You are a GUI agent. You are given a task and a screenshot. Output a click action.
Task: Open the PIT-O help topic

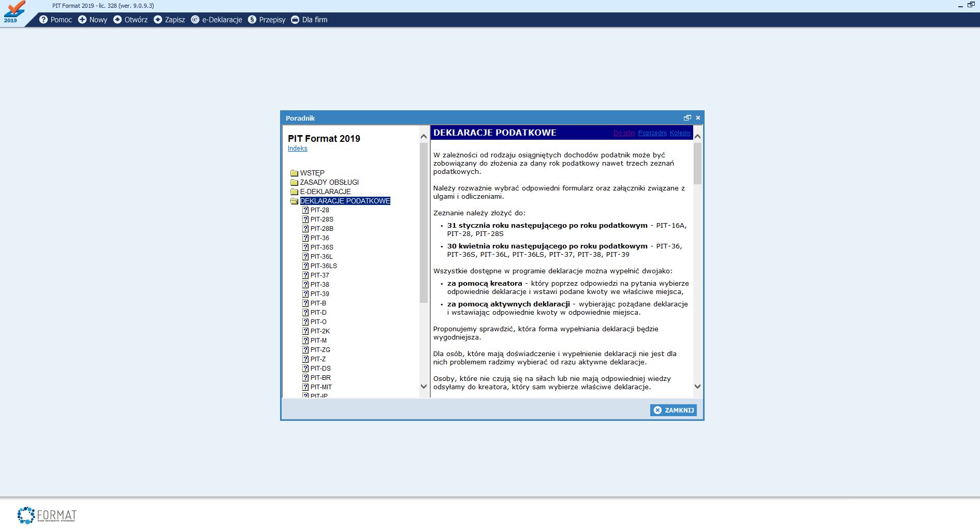318,322
